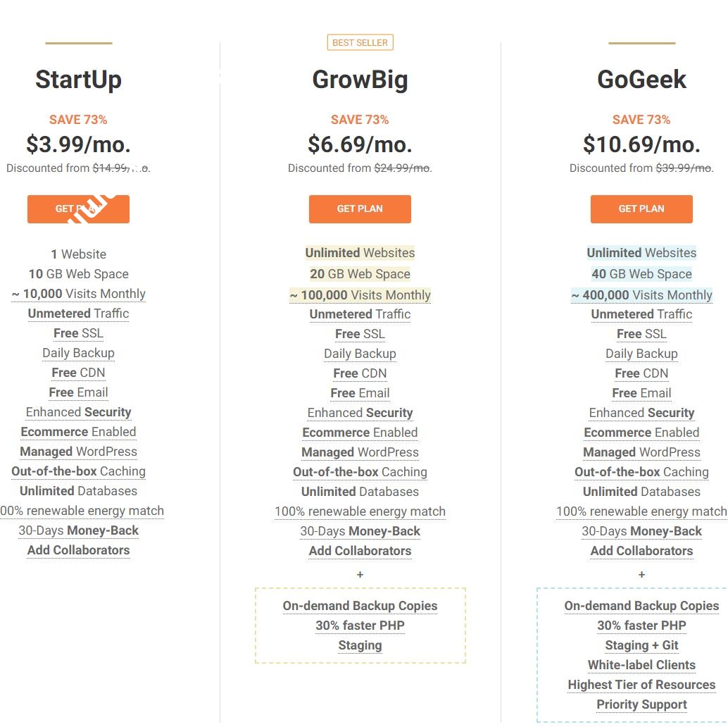Click the '1 Website' feature in StartUp
This screenshot has height=727, width=728.
78,254
